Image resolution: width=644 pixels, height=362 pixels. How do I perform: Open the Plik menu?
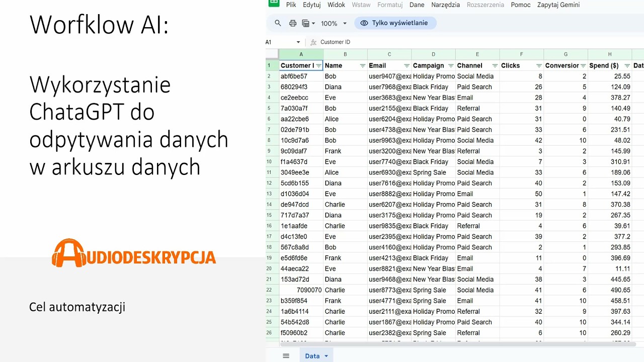(x=291, y=5)
